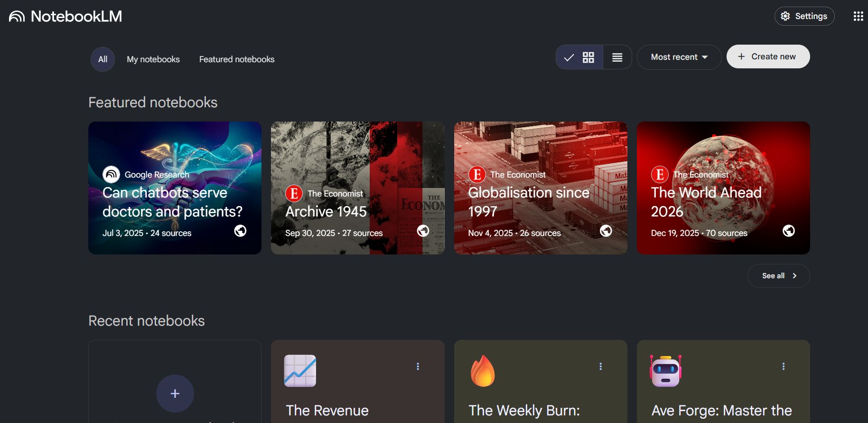
Task: Open the Archive 1945 notebook card
Action: [x=357, y=188]
